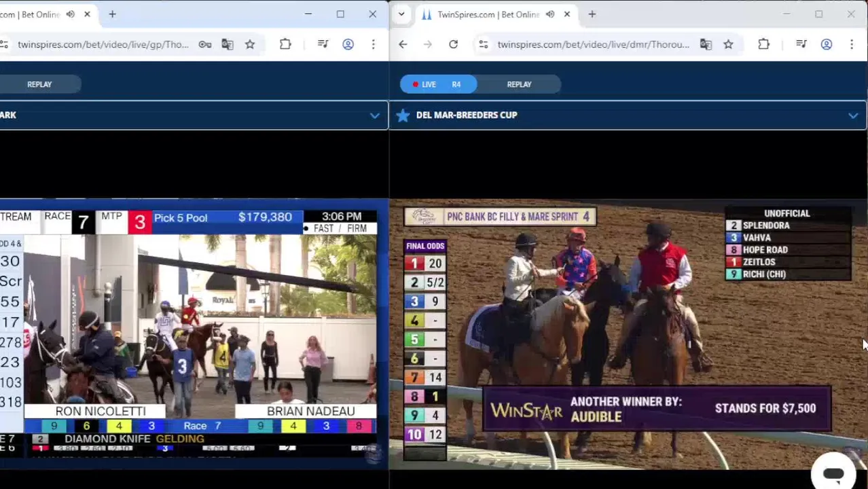Mute the right window's tab audio
Screen dimensions: 868x489
550,14
